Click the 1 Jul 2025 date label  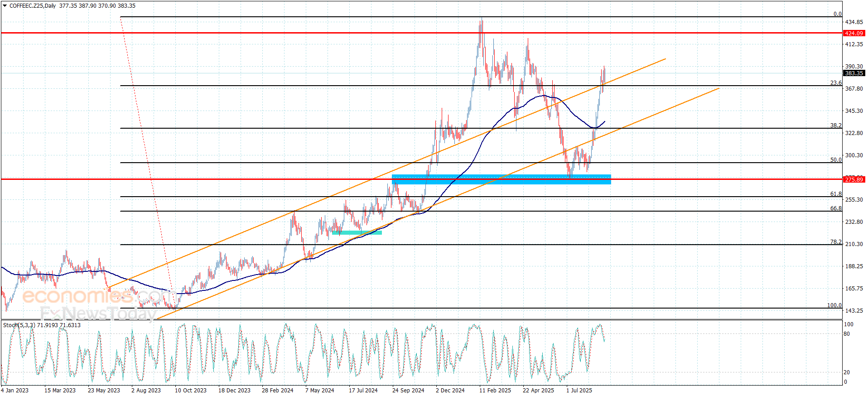pyautogui.click(x=579, y=390)
